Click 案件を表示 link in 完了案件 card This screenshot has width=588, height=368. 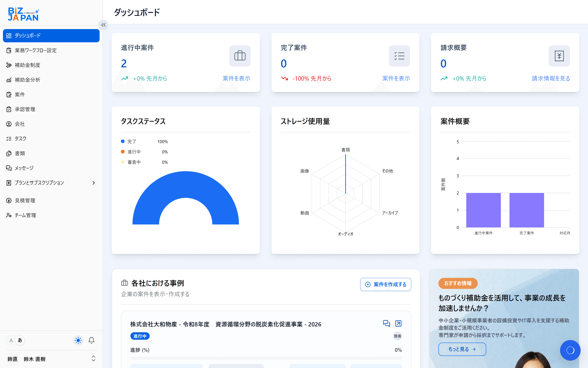coord(396,78)
